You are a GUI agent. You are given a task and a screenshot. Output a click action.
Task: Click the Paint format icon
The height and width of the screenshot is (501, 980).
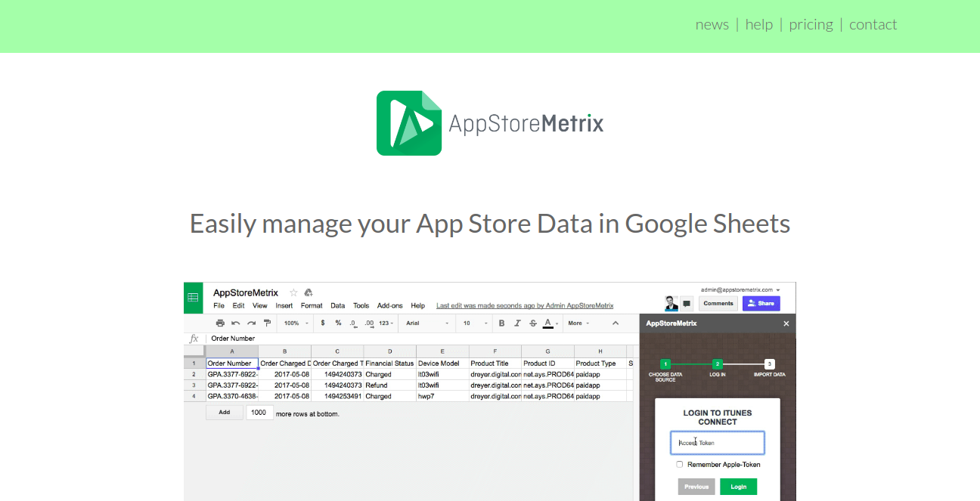(267, 323)
